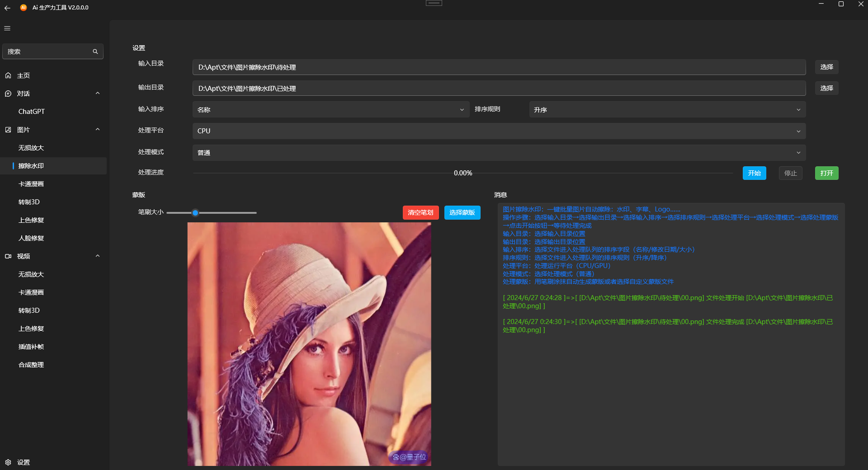Screen dimensions: 868x470
Task: Click the mask preview image
Action: tap(309, 344)
